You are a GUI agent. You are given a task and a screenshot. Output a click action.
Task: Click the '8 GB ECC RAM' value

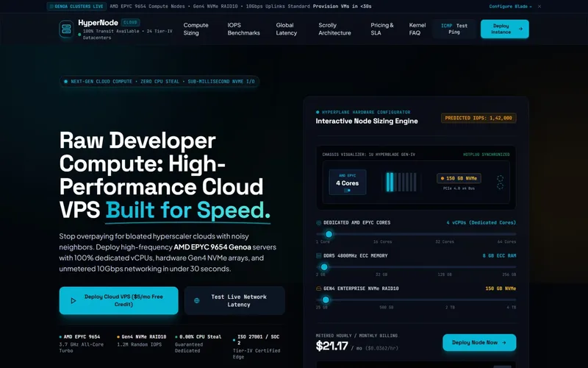click(499, 255)
